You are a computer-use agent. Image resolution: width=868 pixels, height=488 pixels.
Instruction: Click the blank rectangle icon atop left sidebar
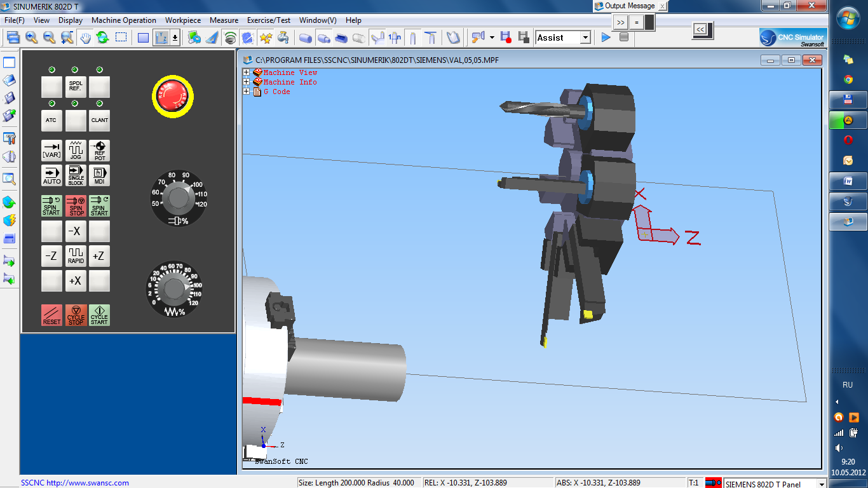coord(9,62)
